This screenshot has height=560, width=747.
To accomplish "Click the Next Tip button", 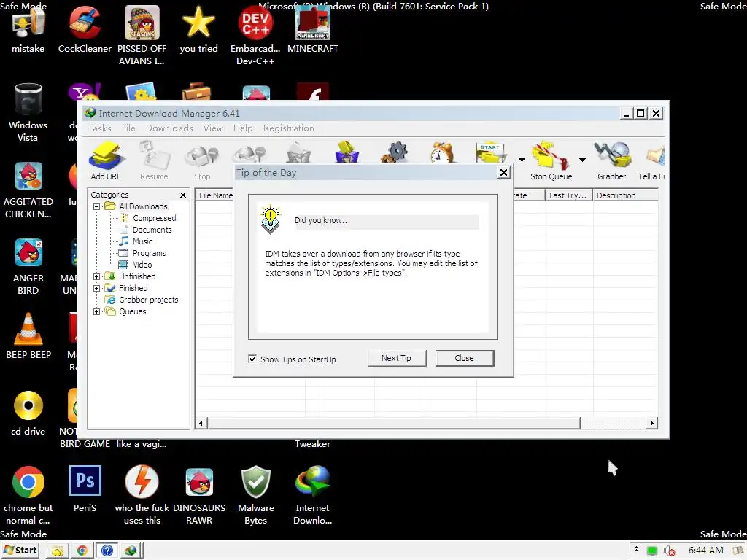I will [x=396, y=358].
